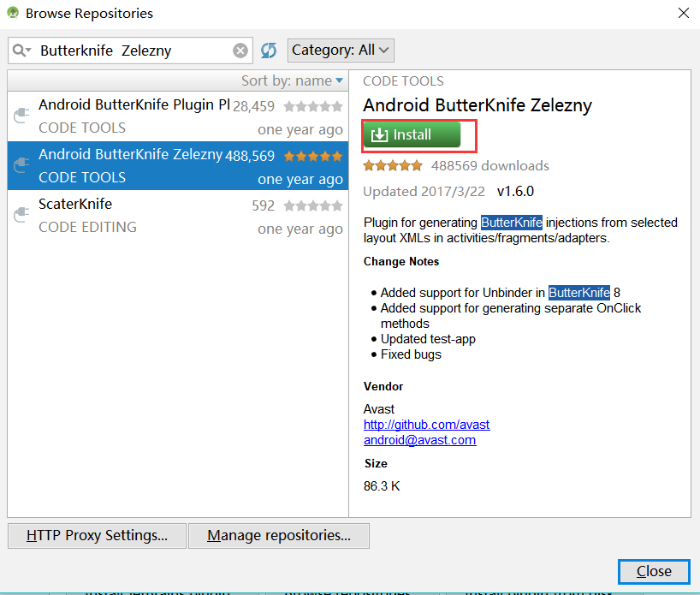Image resolution: width=700 pixels, height=595 pixels.
Task: Open the Sort by: name dropdown
Action: click(x=292, y=80)
